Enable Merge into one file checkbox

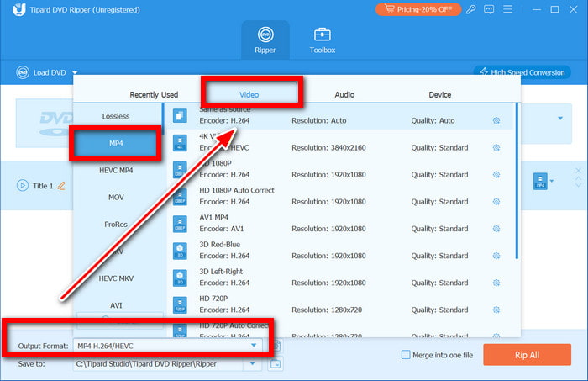[407, 355]
